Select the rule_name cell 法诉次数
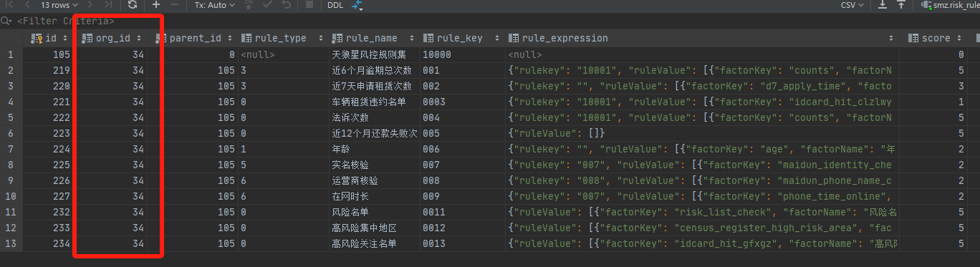The height and width of the screenshot is (267, 980). pyautogui.click(x=374, y=117)
